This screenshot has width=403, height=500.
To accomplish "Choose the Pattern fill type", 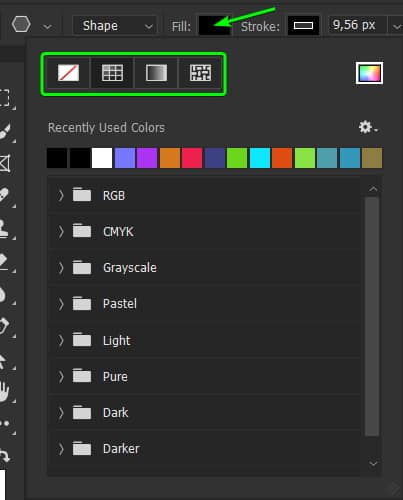I will click(200, 73).
